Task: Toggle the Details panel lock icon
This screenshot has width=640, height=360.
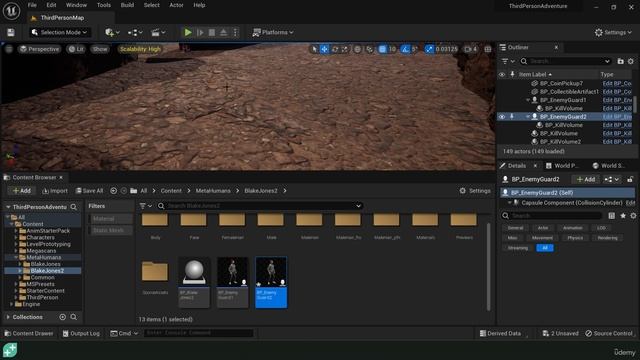Action: pos(630,179)
